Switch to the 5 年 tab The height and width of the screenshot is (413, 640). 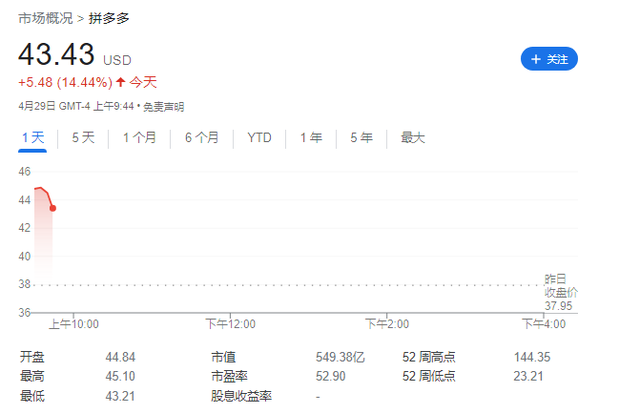(x=361, y=138)
